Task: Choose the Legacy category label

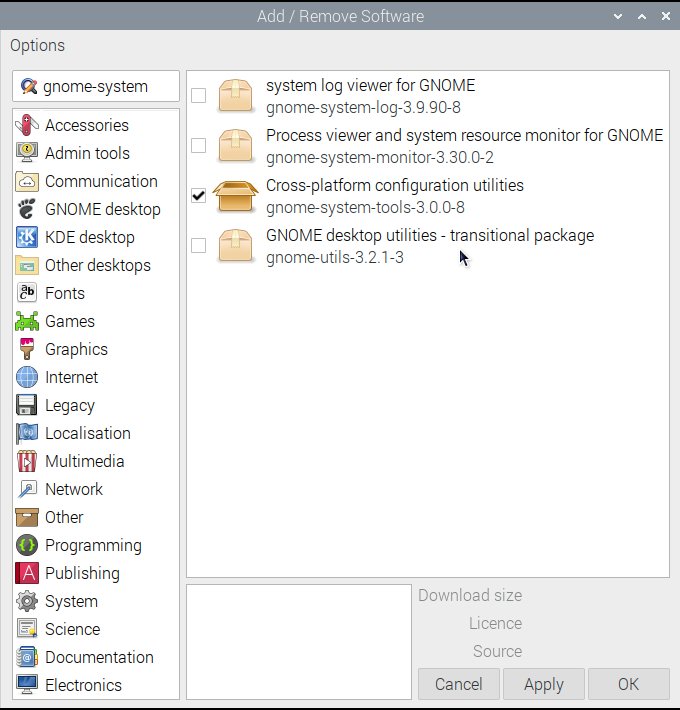Action: click(70, 406)
